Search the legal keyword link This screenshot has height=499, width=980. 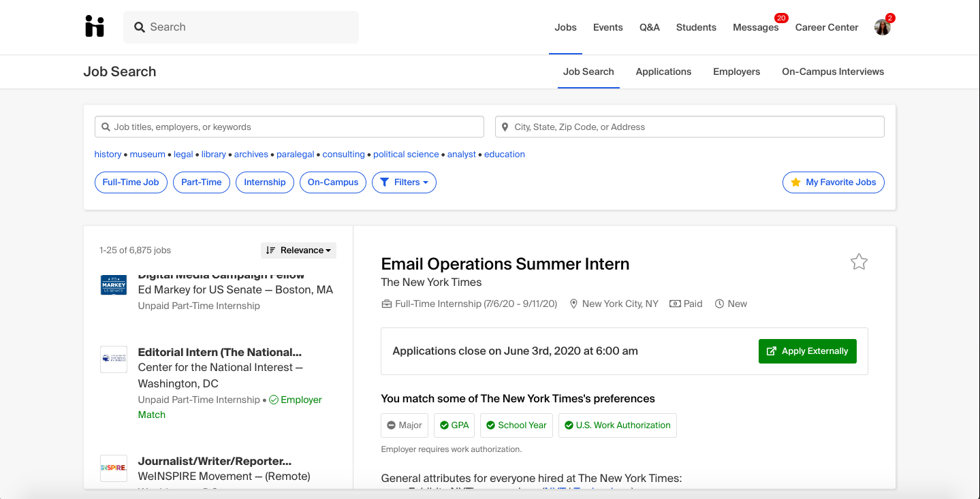point(183,155)
